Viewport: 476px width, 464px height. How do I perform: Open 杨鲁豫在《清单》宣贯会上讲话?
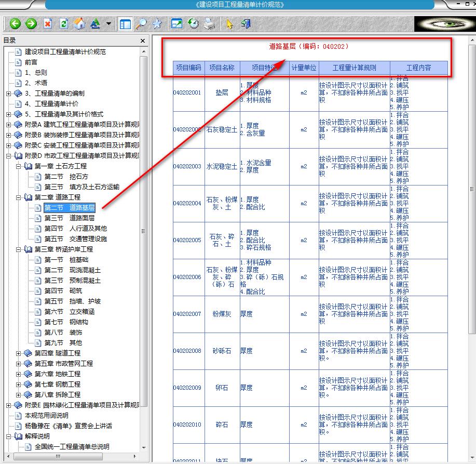(69, 426)
